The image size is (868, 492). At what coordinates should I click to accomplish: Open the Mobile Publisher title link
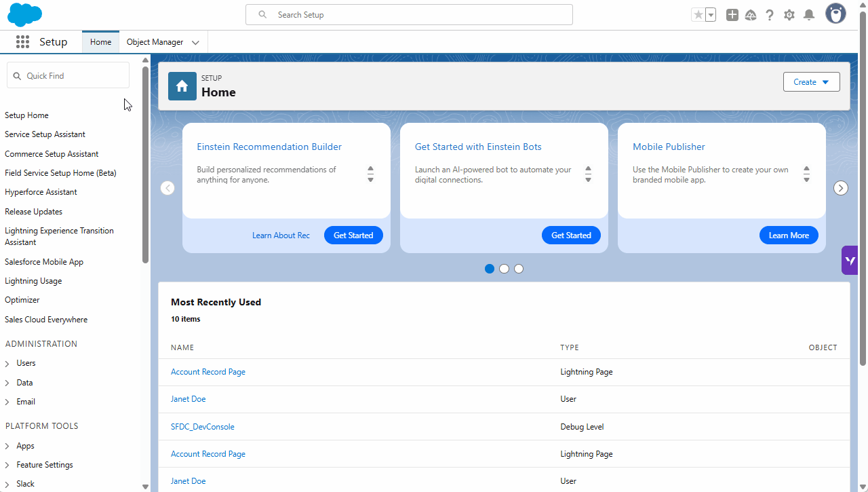click(669, 147)
